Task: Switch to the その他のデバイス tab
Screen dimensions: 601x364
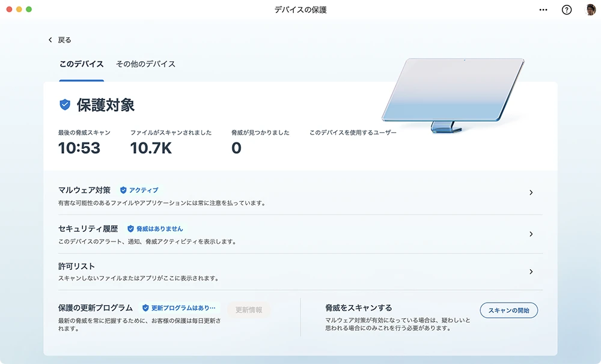Action: 145,64
